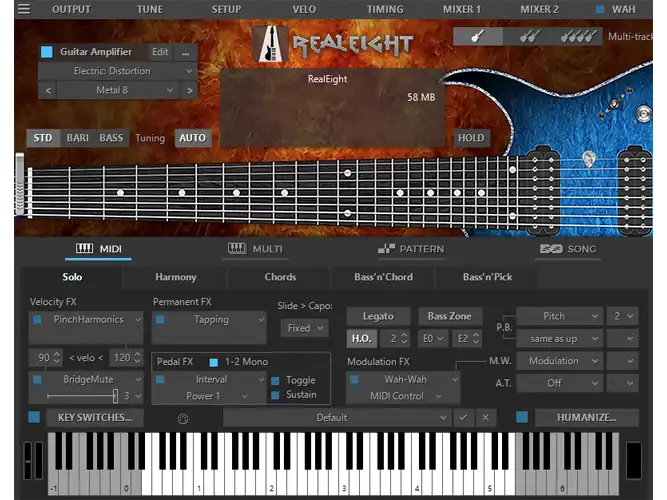
Task: Open MIDI Control wah source dropdown
Action: coord(403,396)
